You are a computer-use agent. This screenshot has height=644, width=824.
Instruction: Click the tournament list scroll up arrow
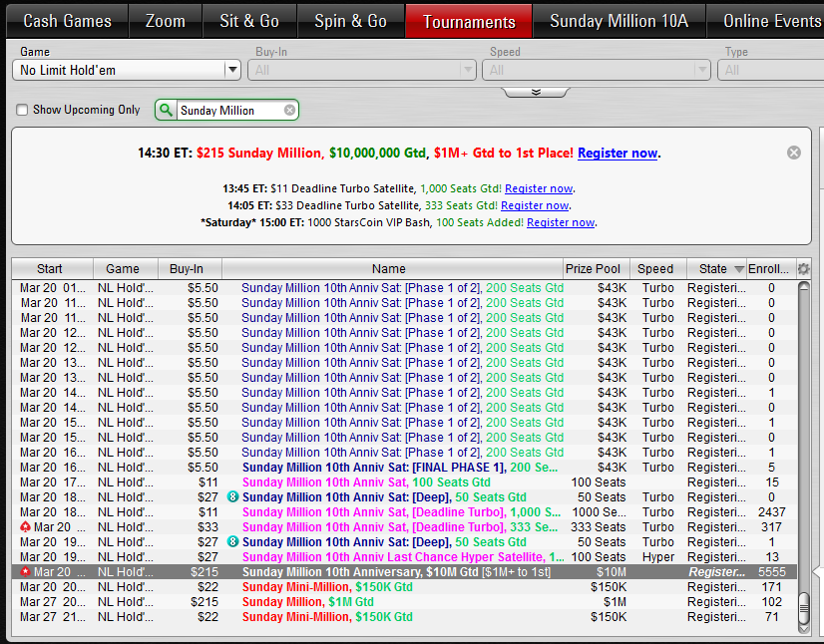point(803,287)
